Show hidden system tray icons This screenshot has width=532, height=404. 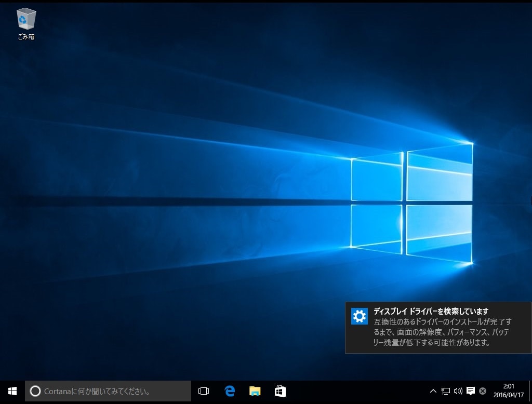[433, 391]
